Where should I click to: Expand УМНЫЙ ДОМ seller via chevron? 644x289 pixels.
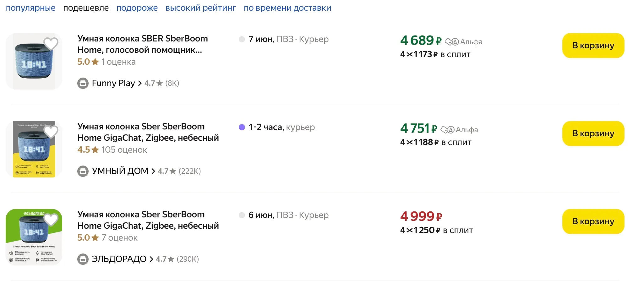(x=153, y=171)
